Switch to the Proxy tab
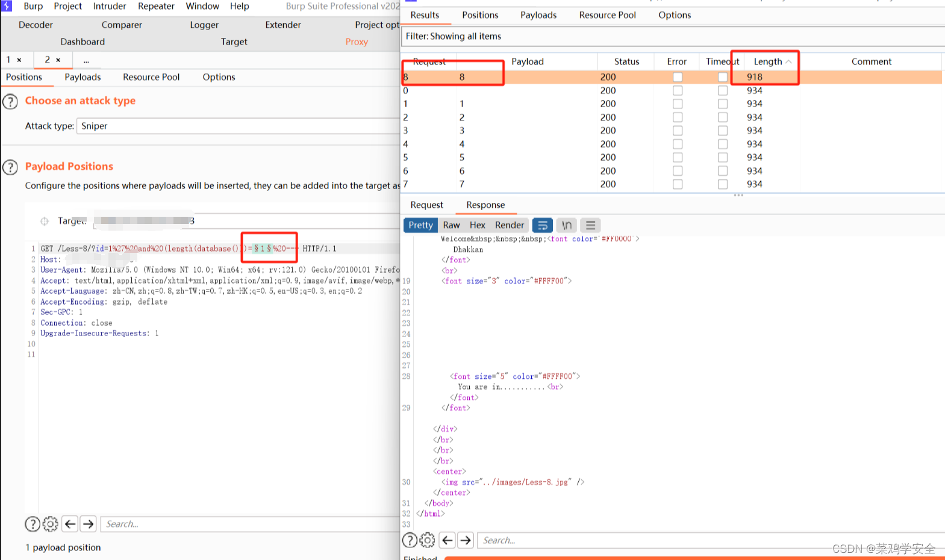Screen dimensions: 945x560 coord(357,42)
